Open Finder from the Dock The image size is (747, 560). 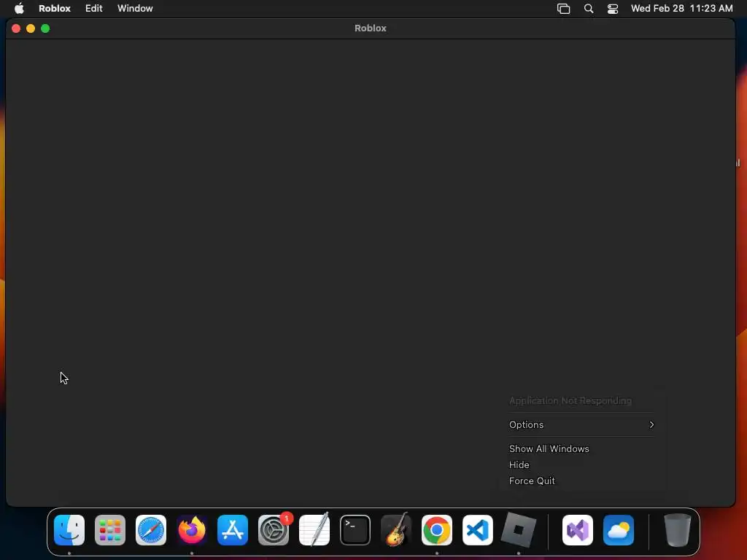click(x=69, y=530)
